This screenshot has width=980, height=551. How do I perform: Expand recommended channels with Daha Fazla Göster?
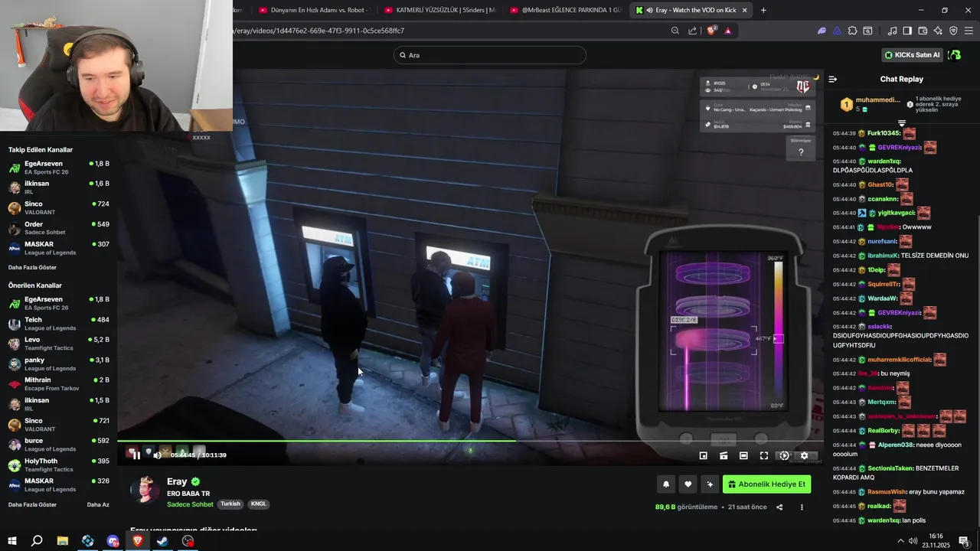point(32,505)
